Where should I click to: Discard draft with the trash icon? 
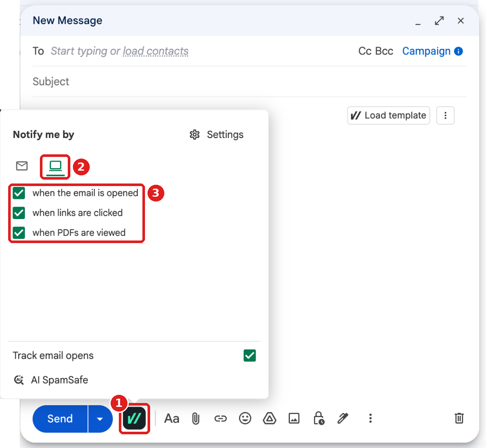pyautogui.click(x=459, y=418)
